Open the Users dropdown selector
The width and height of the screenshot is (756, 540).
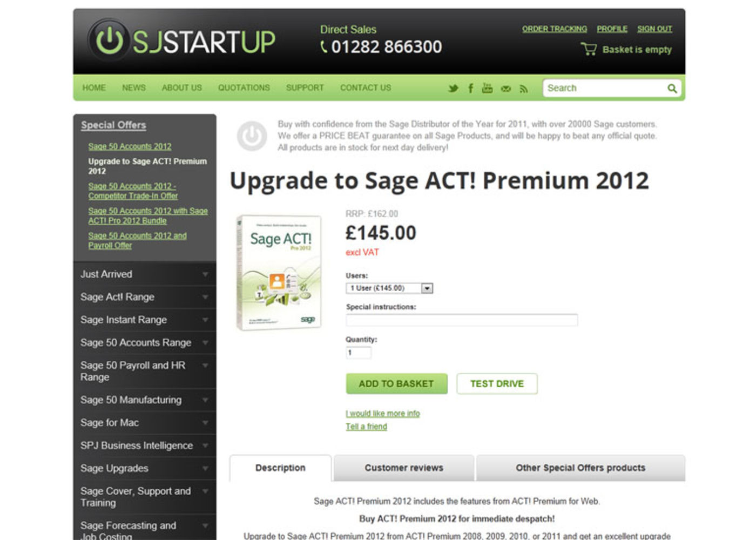[389, 288]
